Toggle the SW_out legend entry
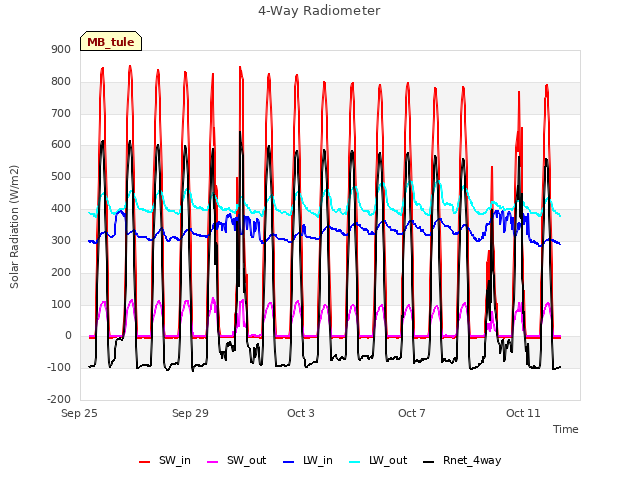The width and height of the screenshot is (640, 480). tap(237, 460)
